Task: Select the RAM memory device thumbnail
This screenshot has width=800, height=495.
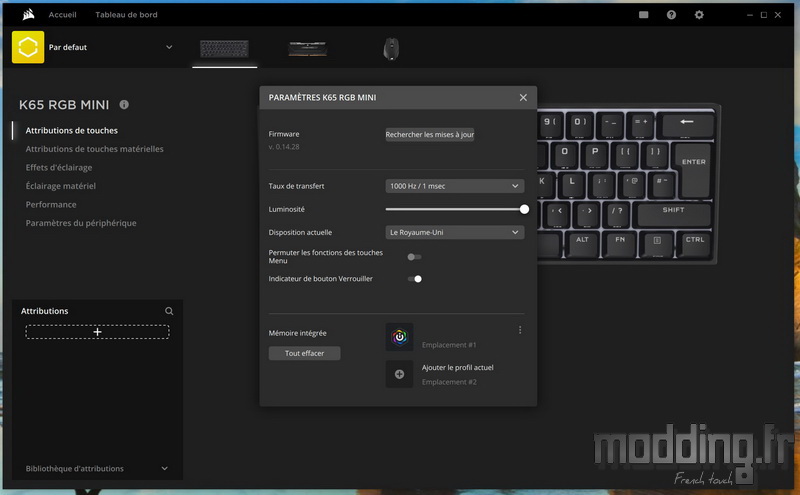Action: [308, 49]
